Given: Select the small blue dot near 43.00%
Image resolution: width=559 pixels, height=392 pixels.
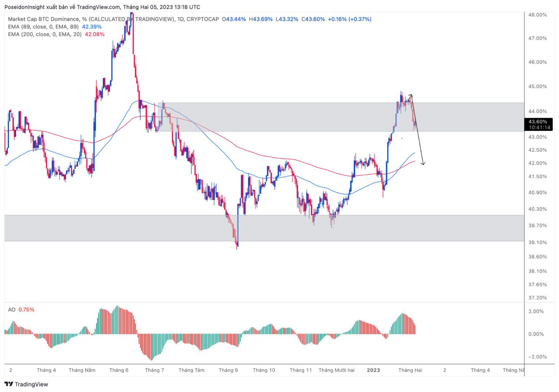Looking at the screenshot, I should pos(402,138).
